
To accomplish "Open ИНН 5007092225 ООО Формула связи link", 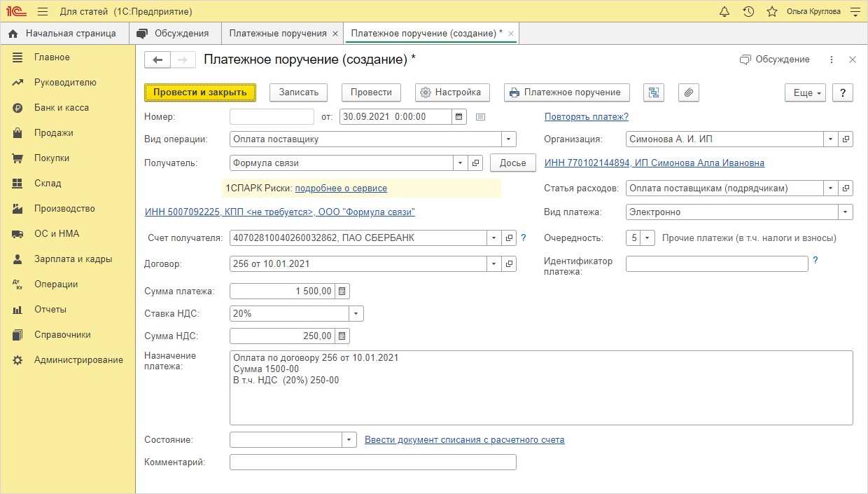I will pos(280,212).
